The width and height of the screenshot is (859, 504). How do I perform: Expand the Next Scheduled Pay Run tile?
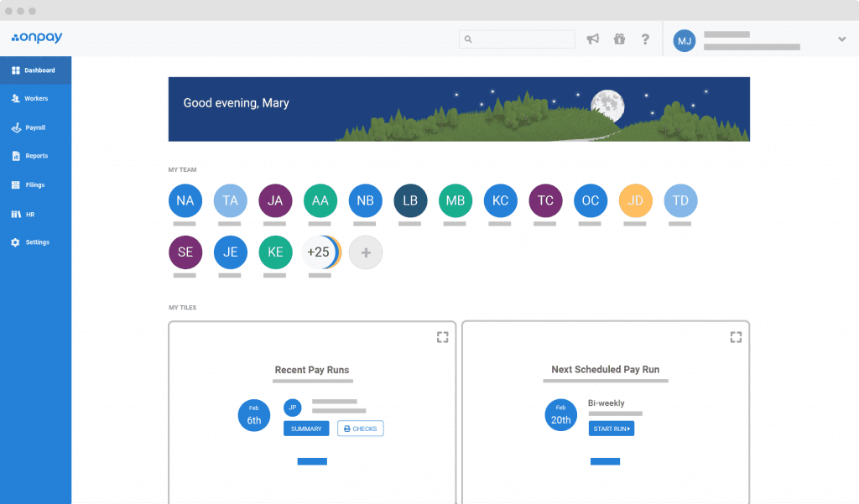[x=736, y=337]
